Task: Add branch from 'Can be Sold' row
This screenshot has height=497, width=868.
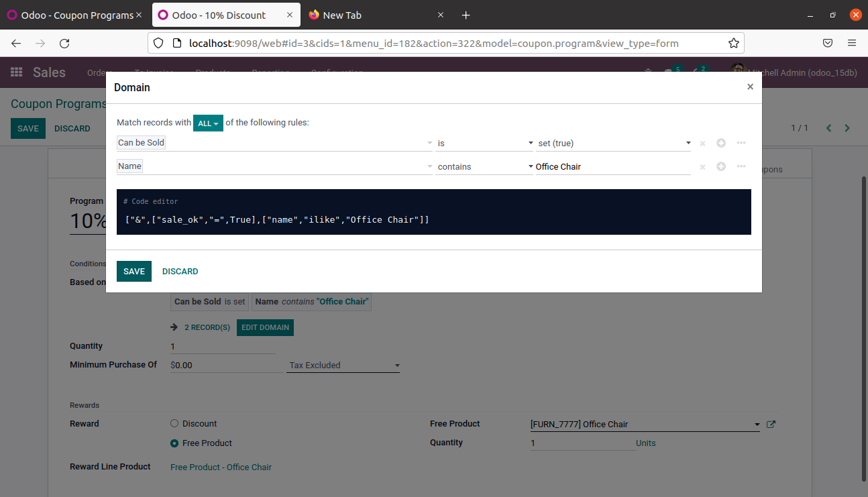Action: click(x=741, y=143)
